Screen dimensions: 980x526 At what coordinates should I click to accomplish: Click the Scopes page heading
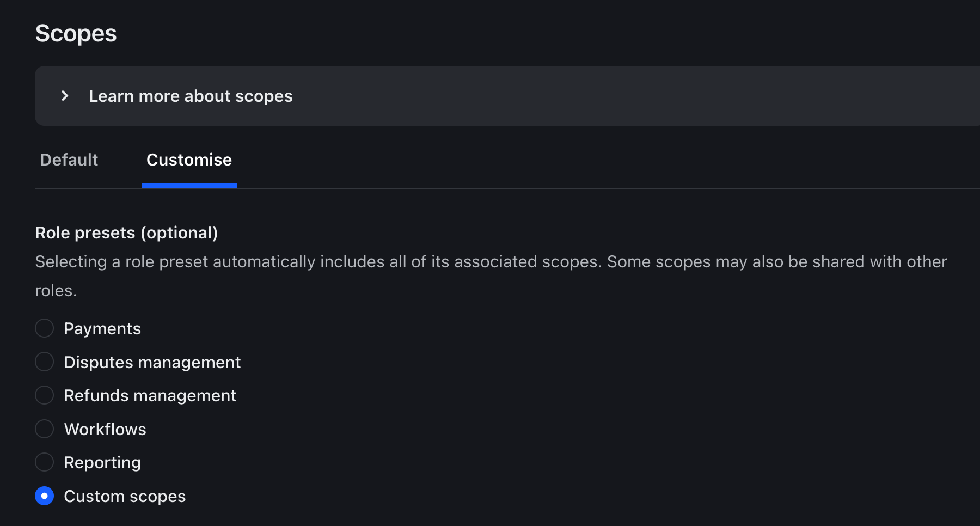[x=76, y=33]
